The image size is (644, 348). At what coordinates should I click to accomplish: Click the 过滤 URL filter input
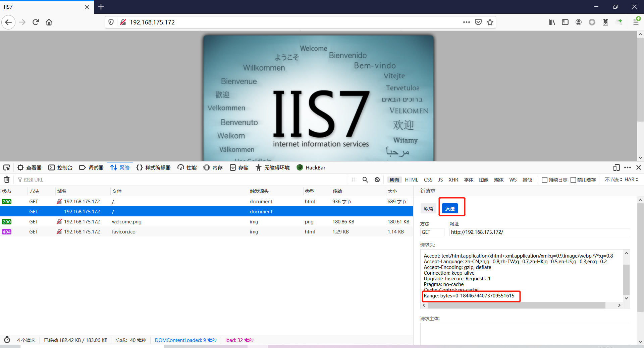181,180
